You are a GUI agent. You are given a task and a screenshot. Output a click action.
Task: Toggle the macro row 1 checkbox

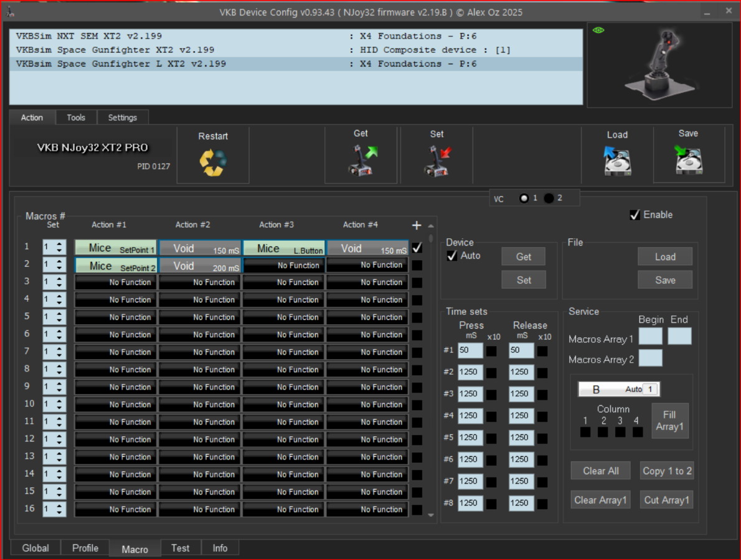pyautogui.click(x=417, y=248)
